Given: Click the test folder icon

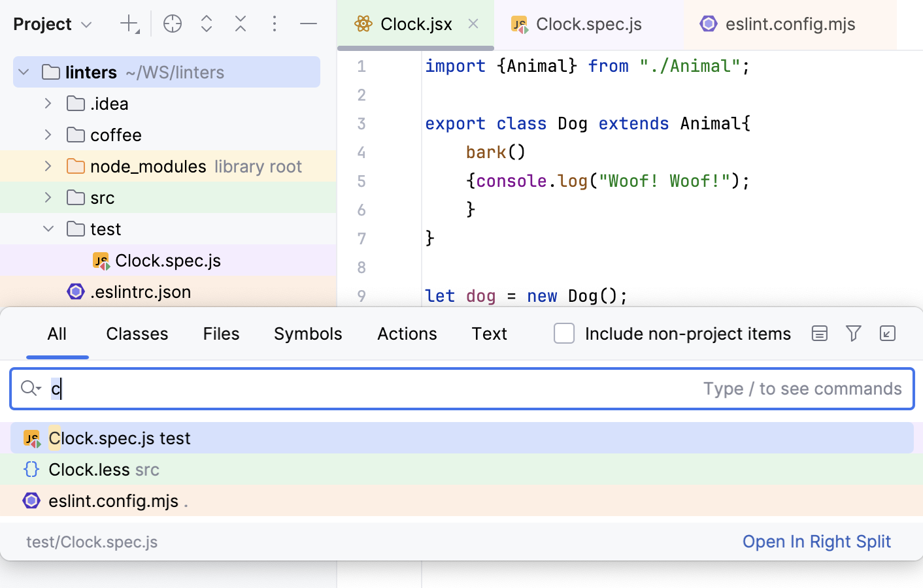Looking at the screenshot, I should tap(76, 229).
